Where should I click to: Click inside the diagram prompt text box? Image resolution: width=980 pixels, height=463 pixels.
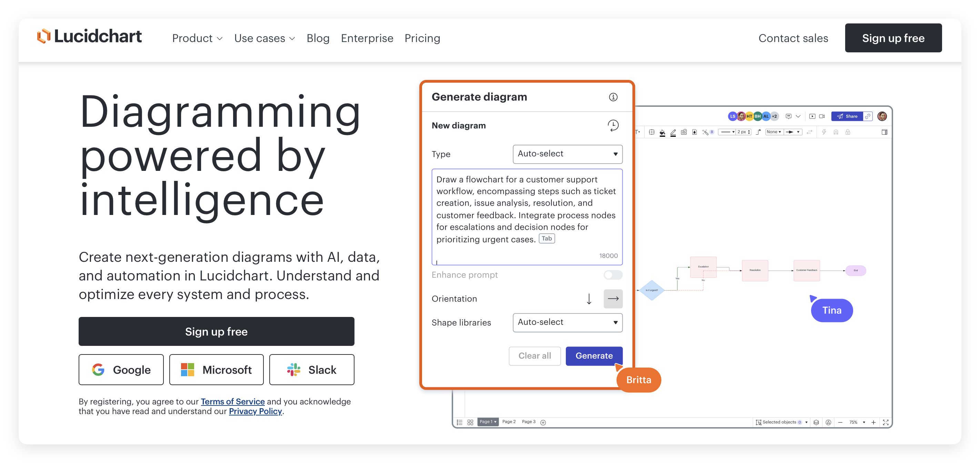pyautogui.click(x=527, y=213)
